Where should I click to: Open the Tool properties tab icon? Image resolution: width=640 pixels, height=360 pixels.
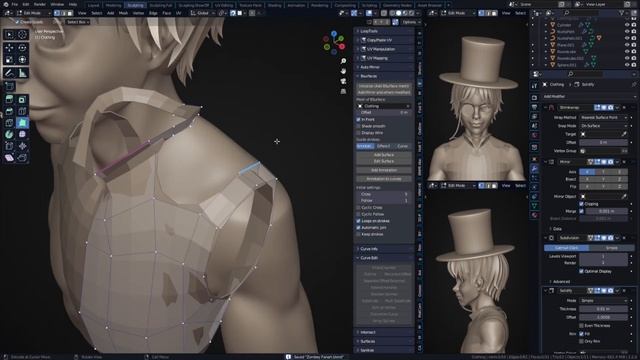[534, 85]
